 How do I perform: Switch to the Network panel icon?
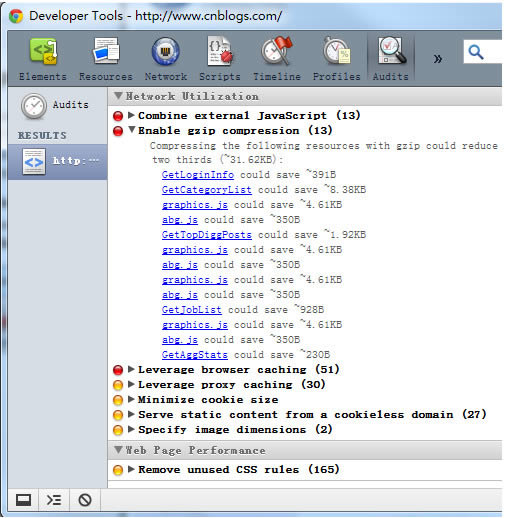tap(165, 51)
